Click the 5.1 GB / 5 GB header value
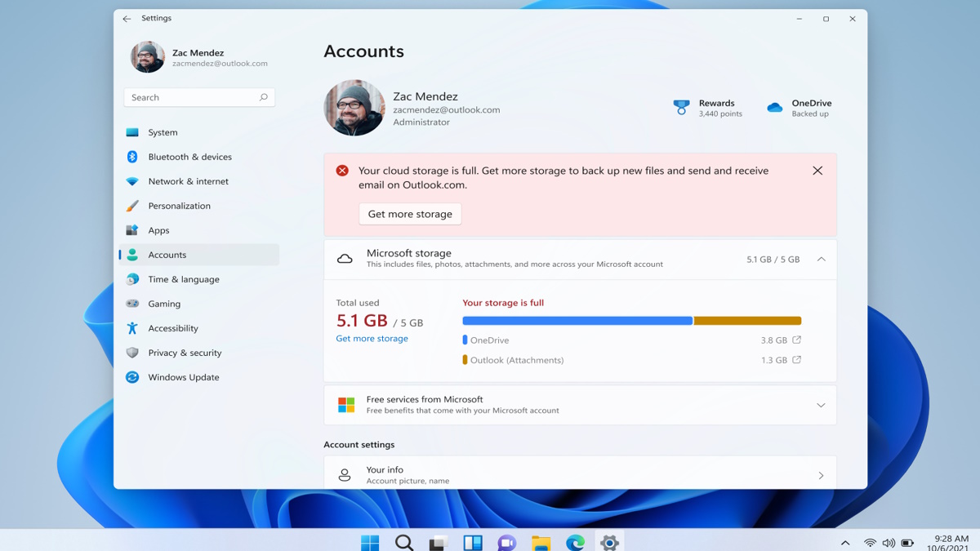980x551 pixels. pos(773,260)
